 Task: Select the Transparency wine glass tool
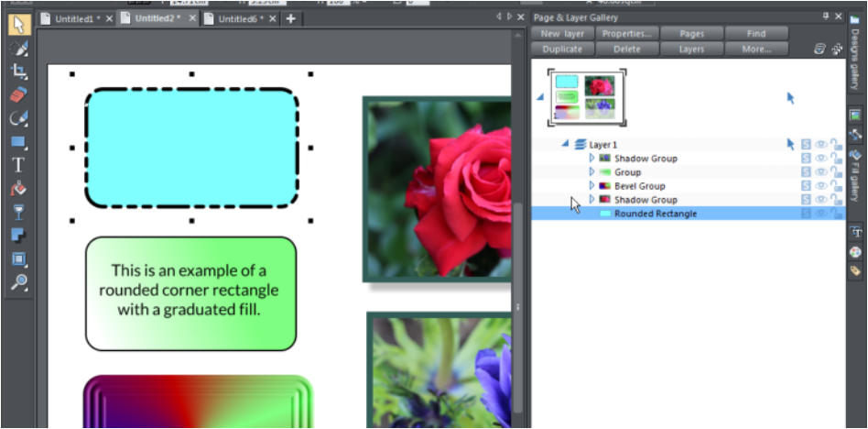click(18, 213)
